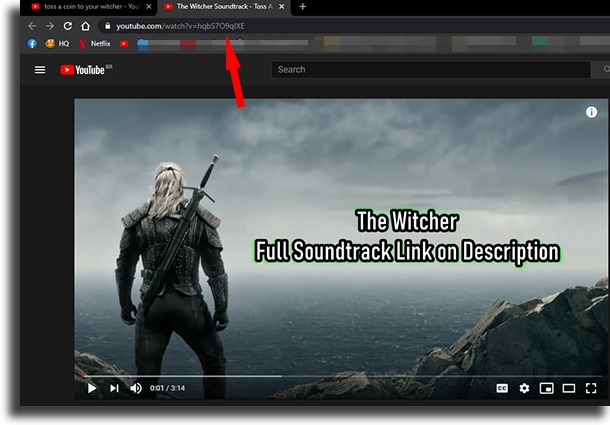The height and width of the screenshot is (425, 610).
Task: Show video info cards icon
Action: tap(591, 112)
